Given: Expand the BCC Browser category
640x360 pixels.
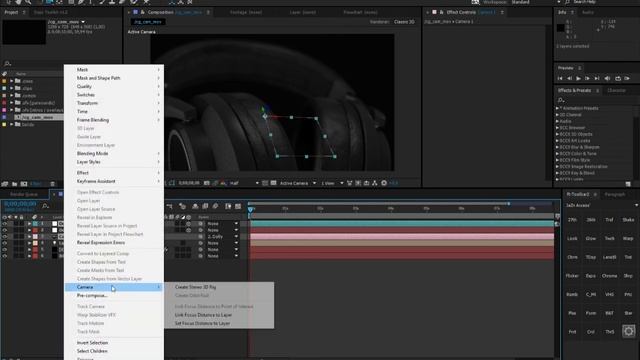Looking at the screenshot, I should (x=557, y=128).
